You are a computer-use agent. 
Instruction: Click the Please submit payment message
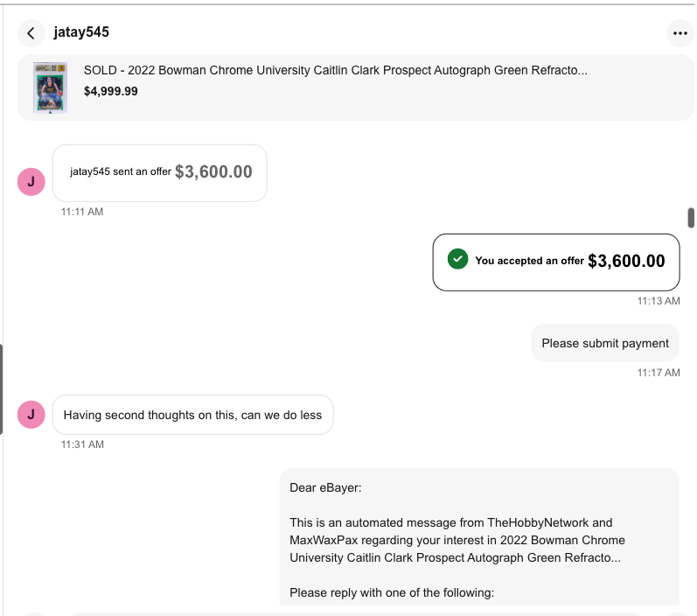[605, 343]
